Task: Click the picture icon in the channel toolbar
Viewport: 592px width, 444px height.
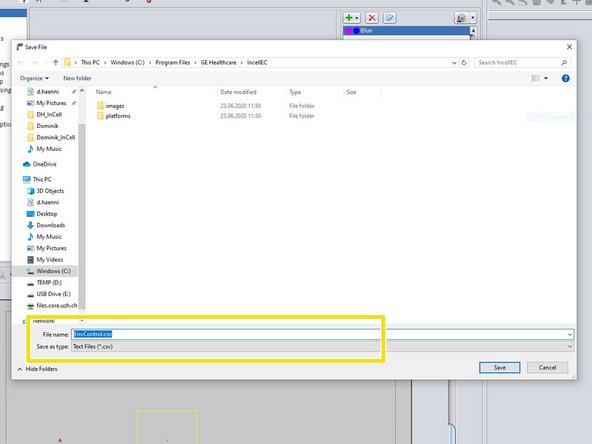Action: coord(461,18)
